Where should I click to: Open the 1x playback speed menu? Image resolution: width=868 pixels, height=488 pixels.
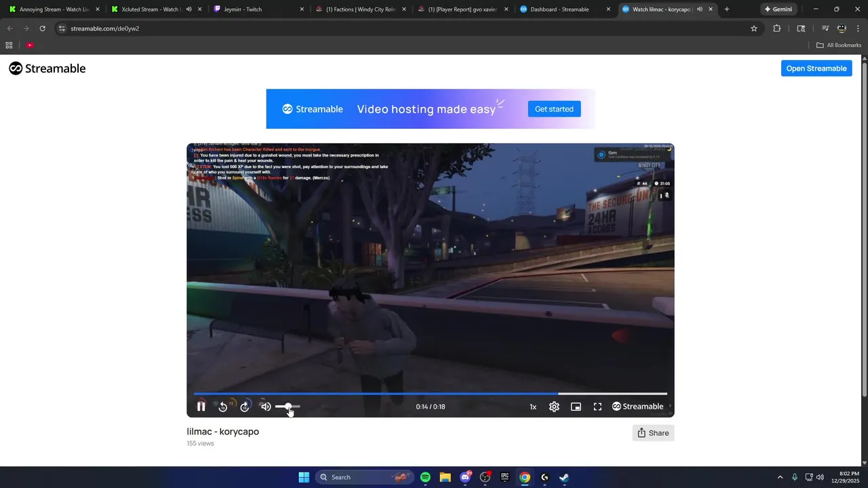533,407
